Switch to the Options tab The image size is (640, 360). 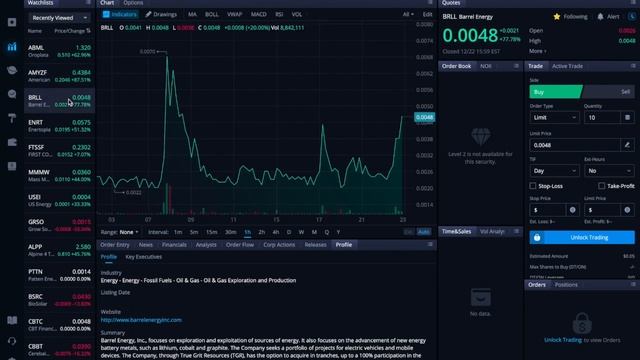point(133,3)
